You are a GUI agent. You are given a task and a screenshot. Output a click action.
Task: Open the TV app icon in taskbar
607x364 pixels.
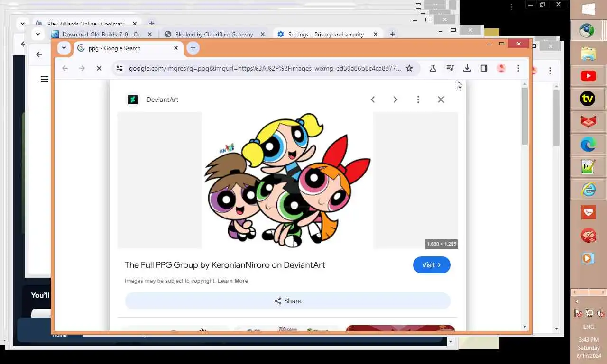point(589,99)
